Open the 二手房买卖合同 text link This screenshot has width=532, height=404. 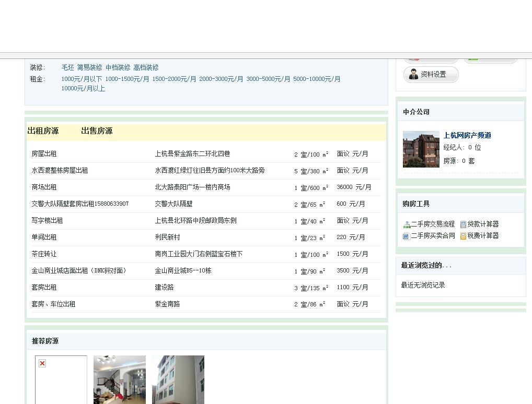tap(433, 236)
